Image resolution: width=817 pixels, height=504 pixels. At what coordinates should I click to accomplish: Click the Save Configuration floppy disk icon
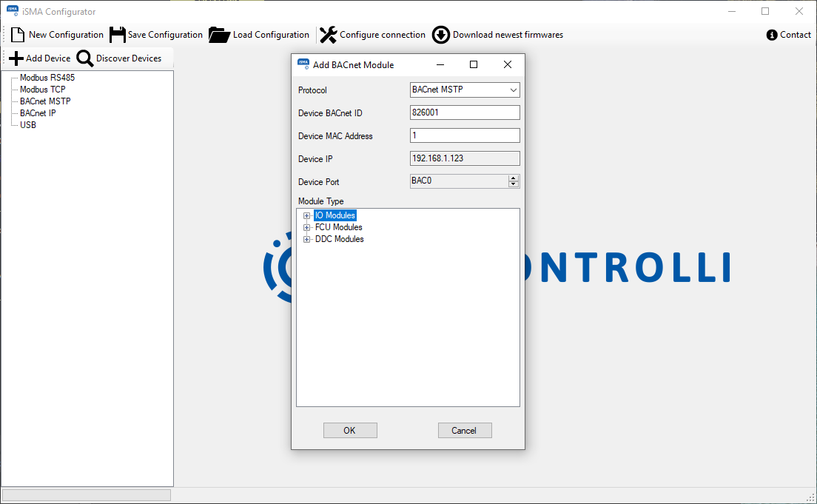[x=117, y=35]
